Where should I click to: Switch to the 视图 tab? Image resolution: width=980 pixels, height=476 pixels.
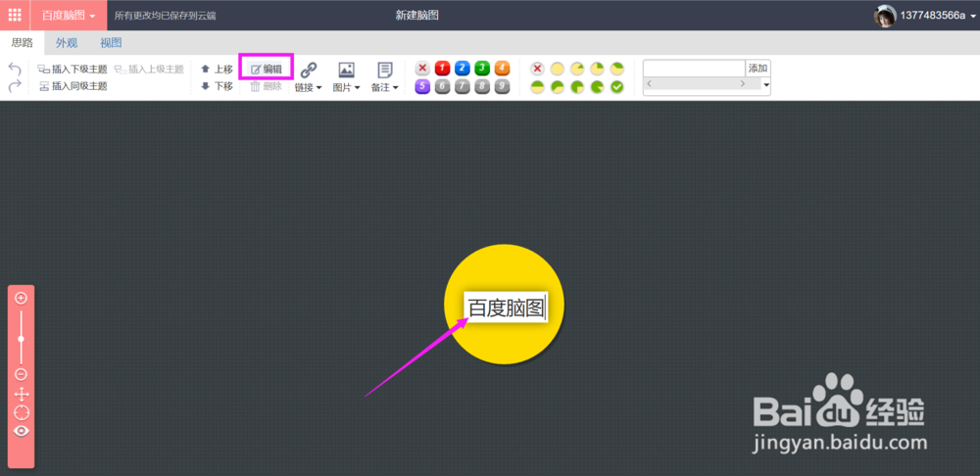point(112,43)
